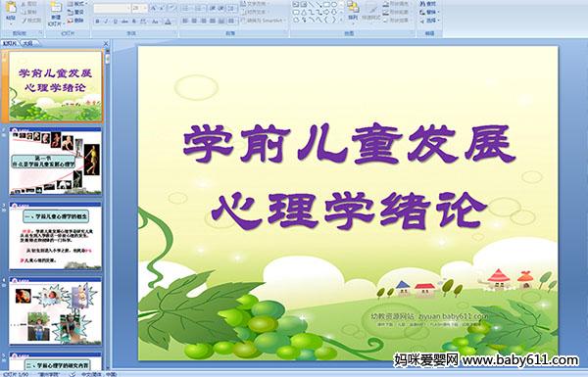Switch to the Outline pane tab

(27, 43)
